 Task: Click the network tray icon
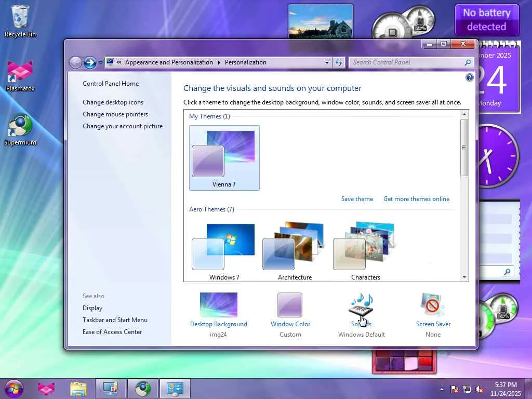(x=467, y=390)
